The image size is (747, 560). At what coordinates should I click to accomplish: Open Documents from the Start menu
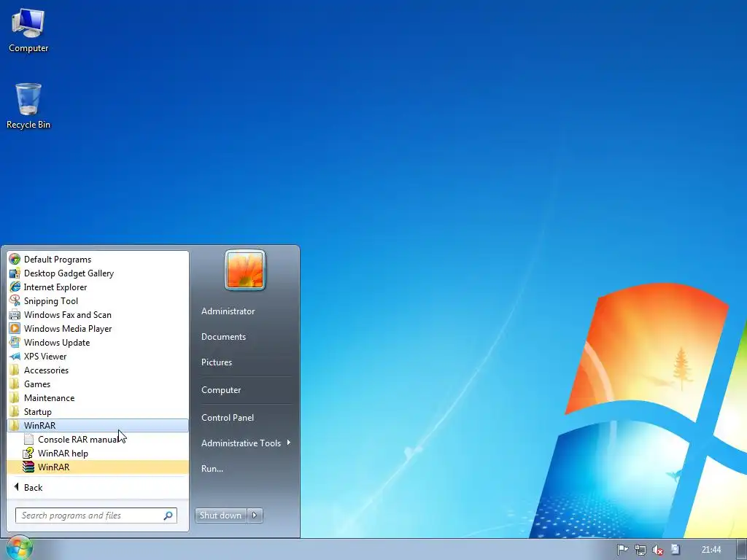(x=223, y=337)
